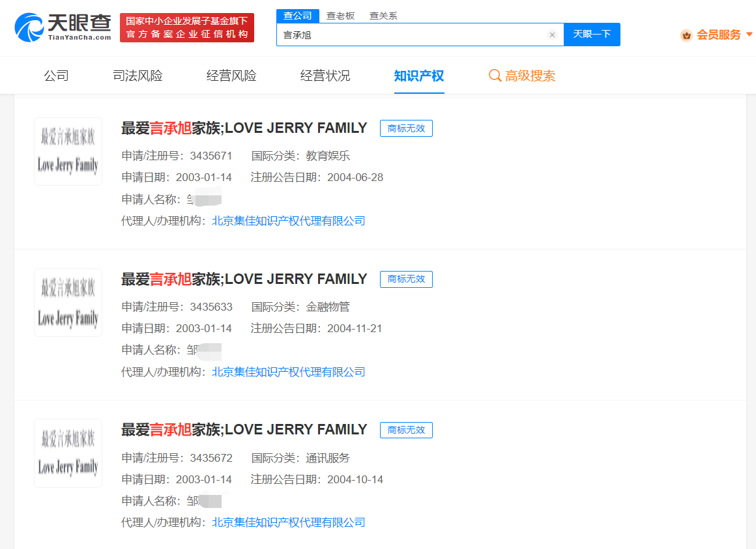Click registration announcement date 2004-10-14
Image resolution: width=756 pixels, height=549 pixels.
pos(355,480)
